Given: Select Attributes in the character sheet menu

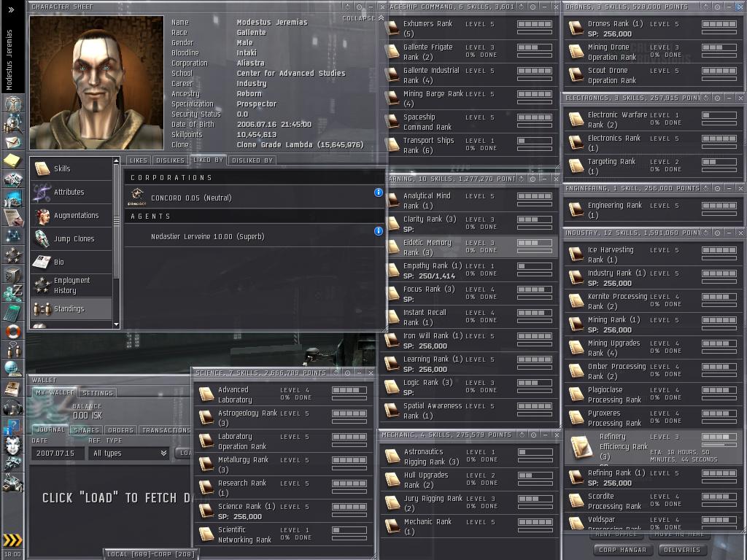Looking at the screenshot, I should click(x=71, y=192).
